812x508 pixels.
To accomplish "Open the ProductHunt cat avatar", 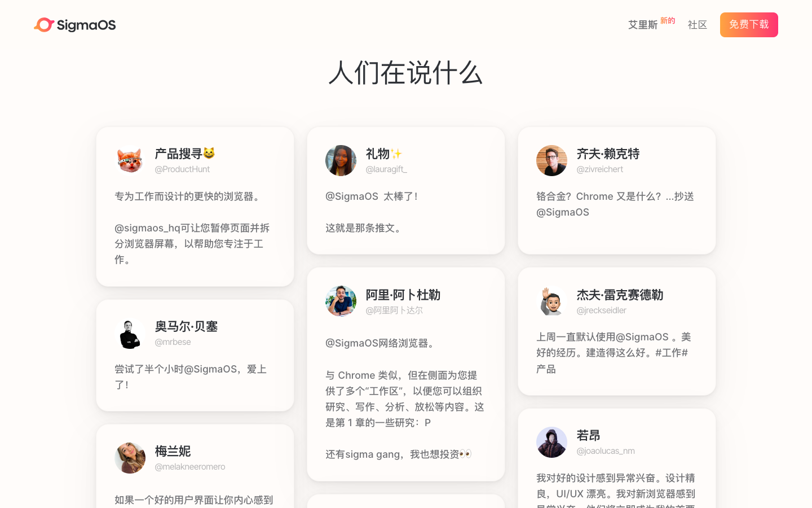I will click(129, 160).
